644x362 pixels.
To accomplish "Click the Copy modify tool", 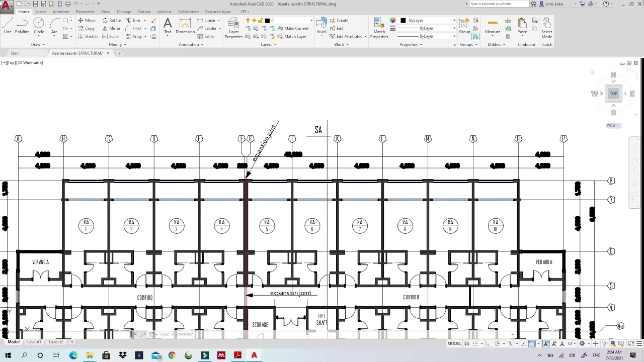I will (86, 29).
